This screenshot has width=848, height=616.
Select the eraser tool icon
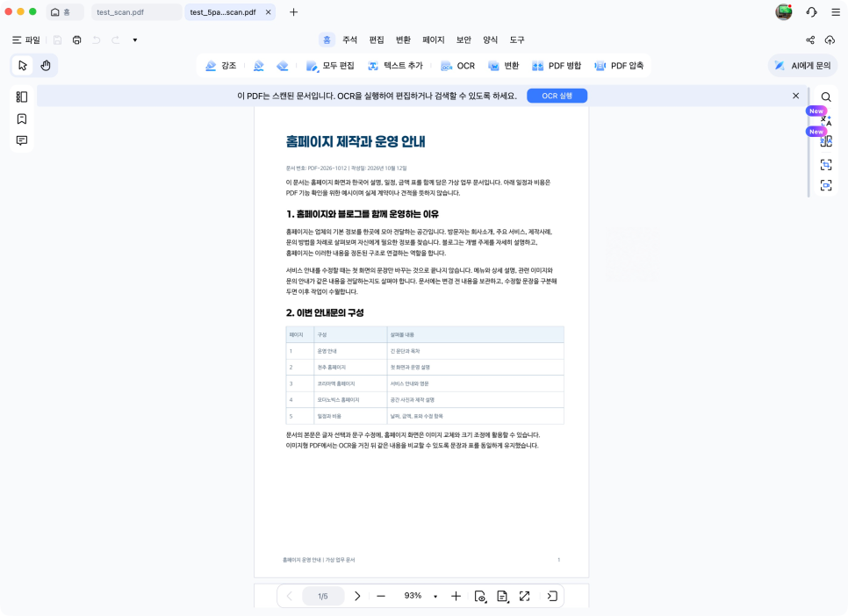click(x=283, y=66)
